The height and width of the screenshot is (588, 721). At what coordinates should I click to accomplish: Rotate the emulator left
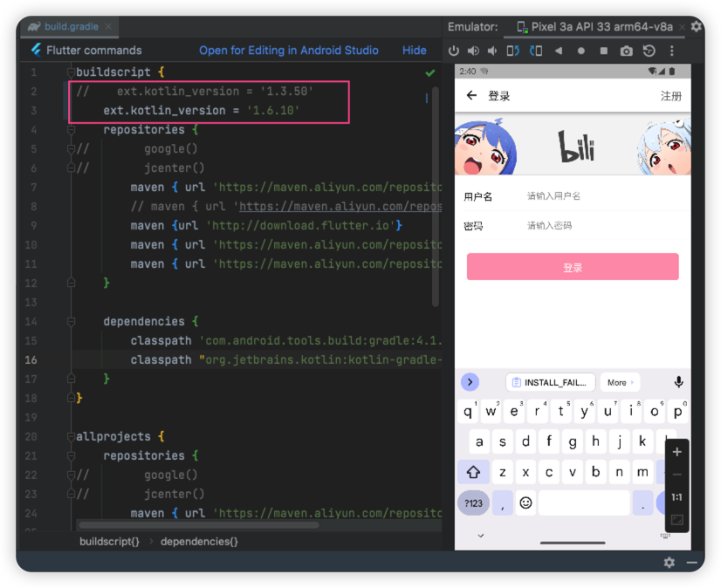(514, 51)
